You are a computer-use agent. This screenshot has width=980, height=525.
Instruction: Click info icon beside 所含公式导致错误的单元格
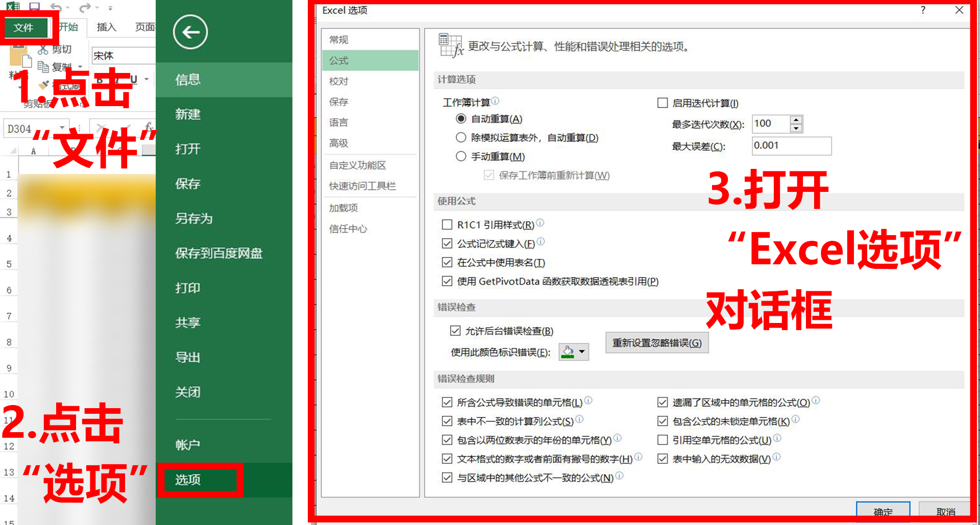pos(588,400)
